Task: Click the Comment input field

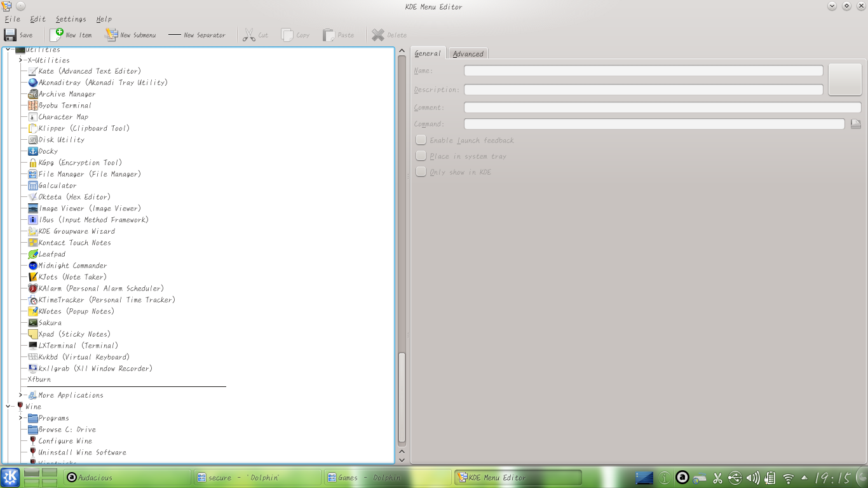Action: 662,107
